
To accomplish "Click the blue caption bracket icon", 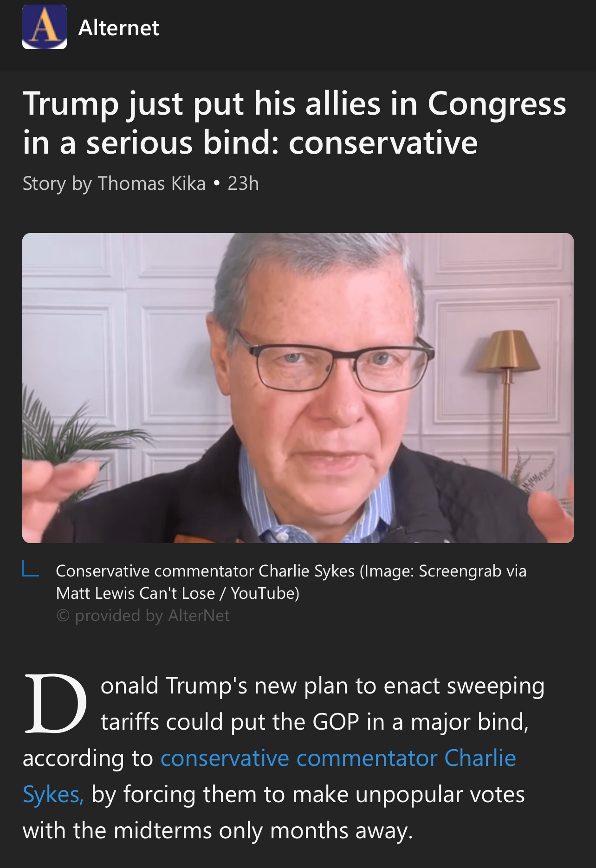I will point(30,569).
